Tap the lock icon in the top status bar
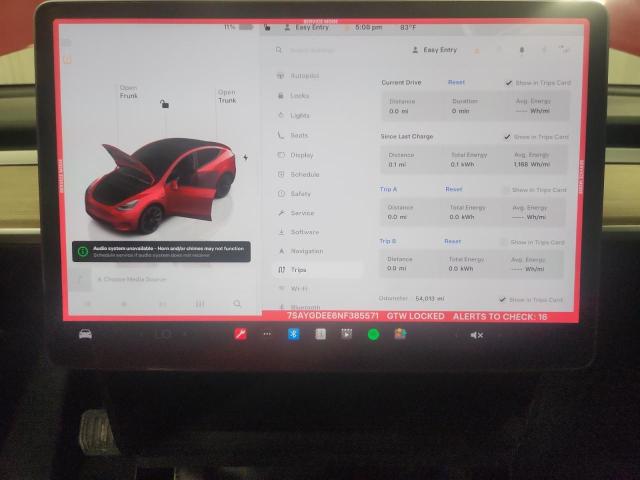The image size is (640, 480). [x=267, y=27]
